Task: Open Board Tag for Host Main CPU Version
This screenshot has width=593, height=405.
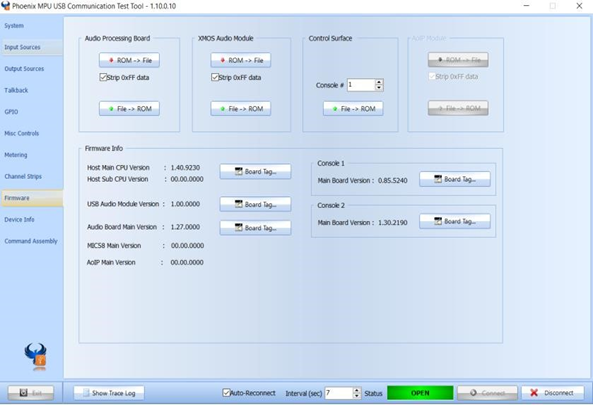Action: 255,171
